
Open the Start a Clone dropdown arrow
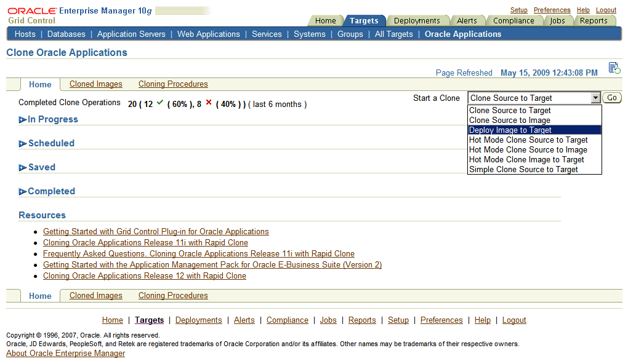(x=595, y=98)
